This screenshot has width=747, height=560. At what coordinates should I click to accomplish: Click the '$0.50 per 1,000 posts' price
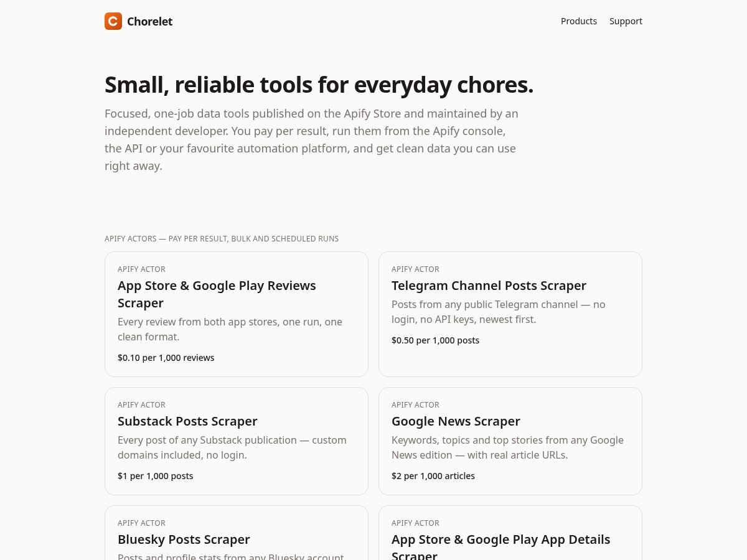pos(435,340)
